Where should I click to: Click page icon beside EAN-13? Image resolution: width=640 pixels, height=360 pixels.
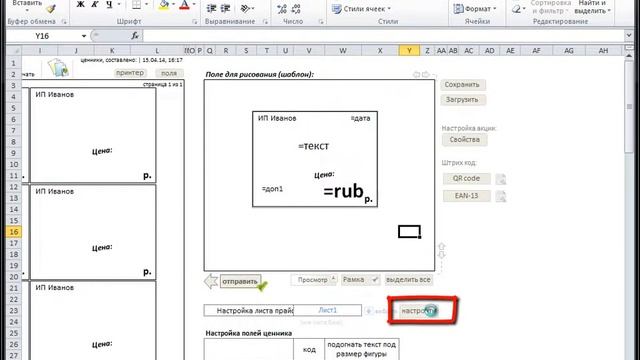tap(501, 196)
